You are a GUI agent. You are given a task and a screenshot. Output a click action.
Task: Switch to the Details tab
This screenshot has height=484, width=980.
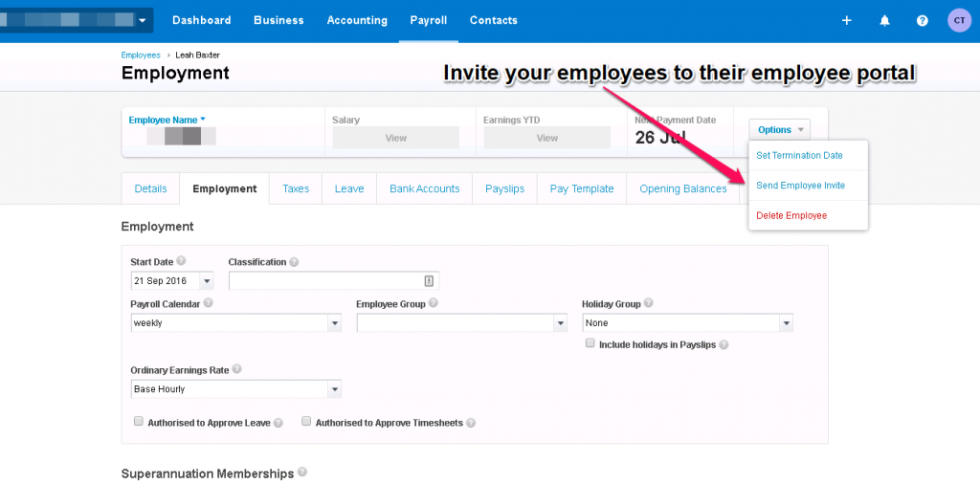(x=150, y=188)
